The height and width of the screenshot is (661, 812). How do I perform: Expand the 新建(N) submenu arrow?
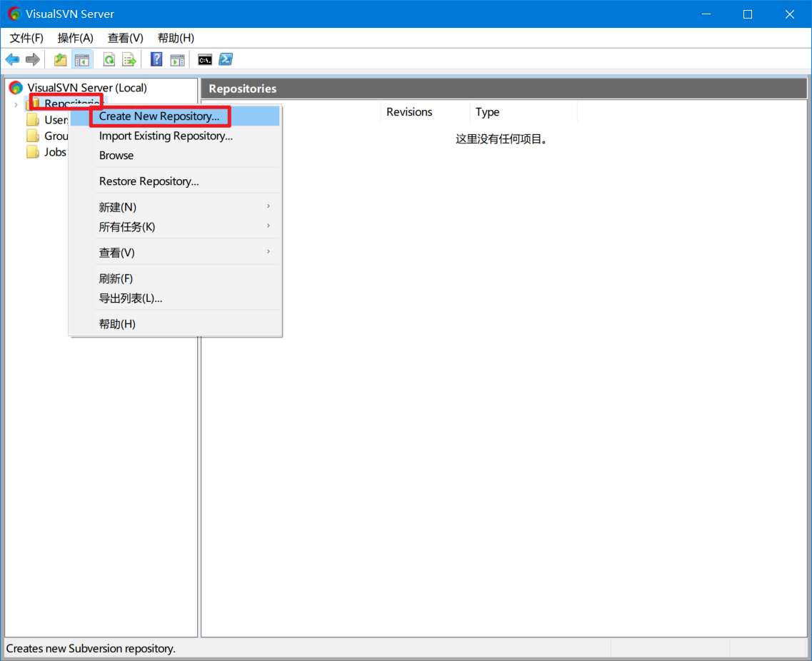[269, 206]
